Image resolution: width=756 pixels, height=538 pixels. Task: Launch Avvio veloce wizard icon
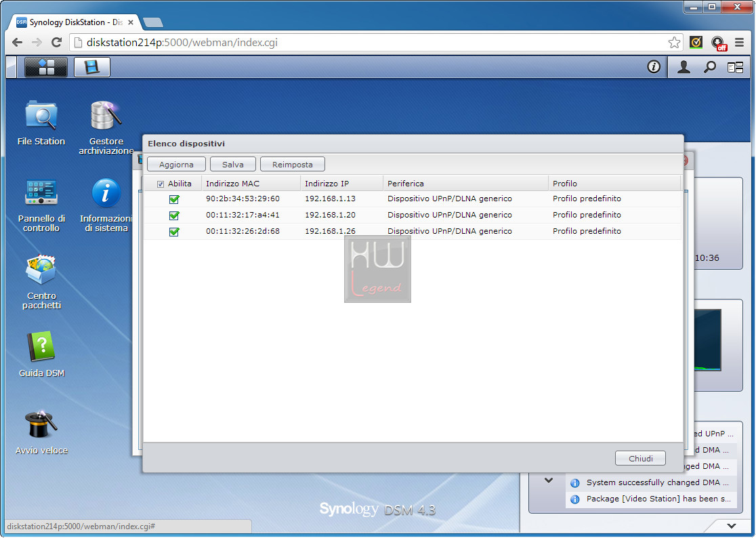[41, 432]
